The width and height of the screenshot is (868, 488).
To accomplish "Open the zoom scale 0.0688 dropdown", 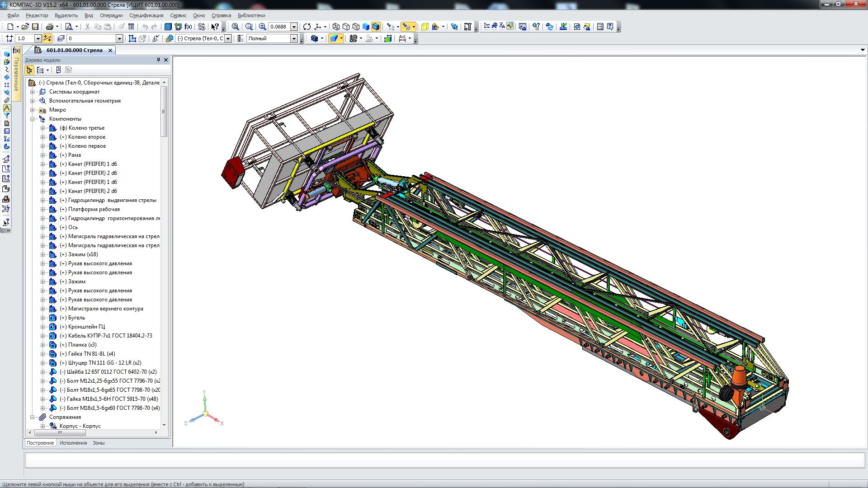I will click(x=294, y=27).
